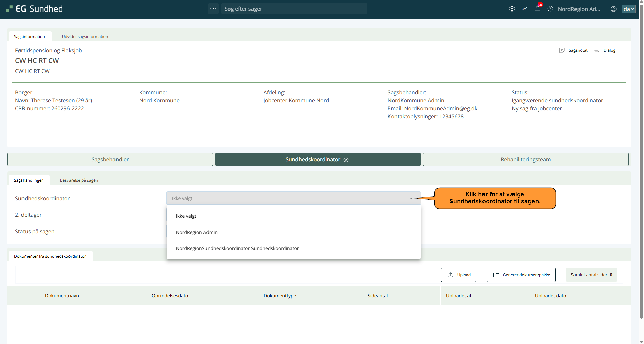Open the statistics line chart icon
This screenshot has height=344, width=644.
tap(525, 9)
